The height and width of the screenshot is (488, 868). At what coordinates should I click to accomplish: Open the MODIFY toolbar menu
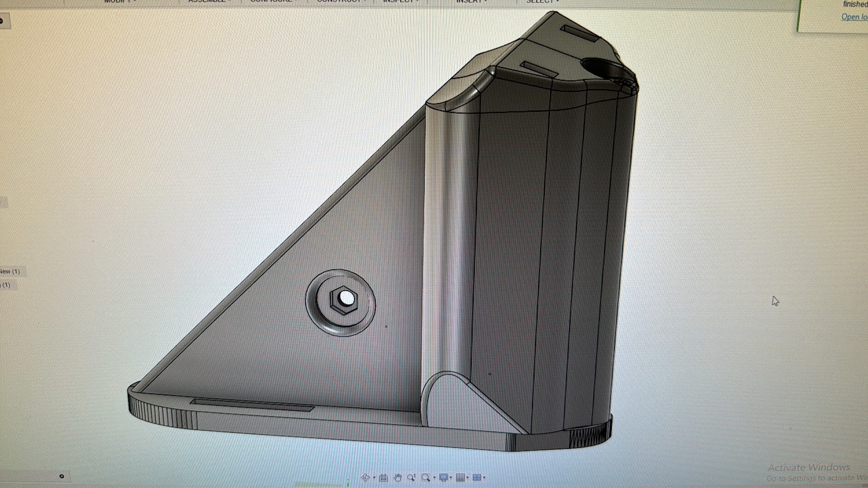point(120,2)
